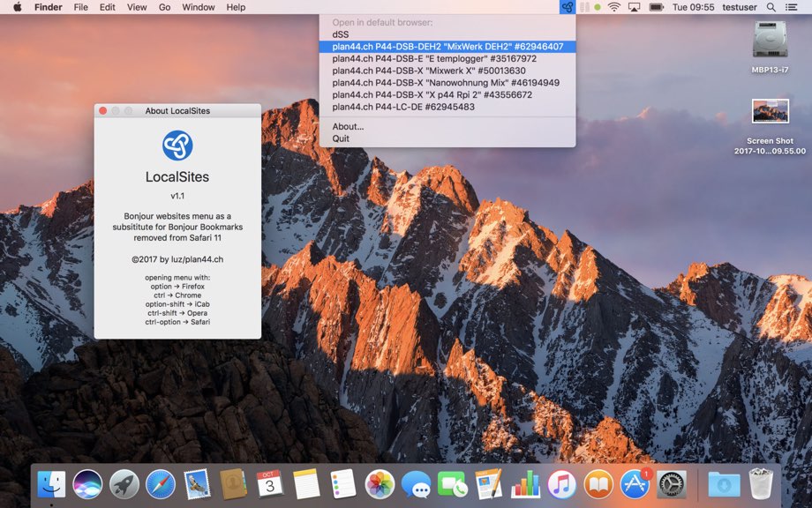Open Notification Center icon
The width and height of the screenshot is (812, 508).
(792, 7)
